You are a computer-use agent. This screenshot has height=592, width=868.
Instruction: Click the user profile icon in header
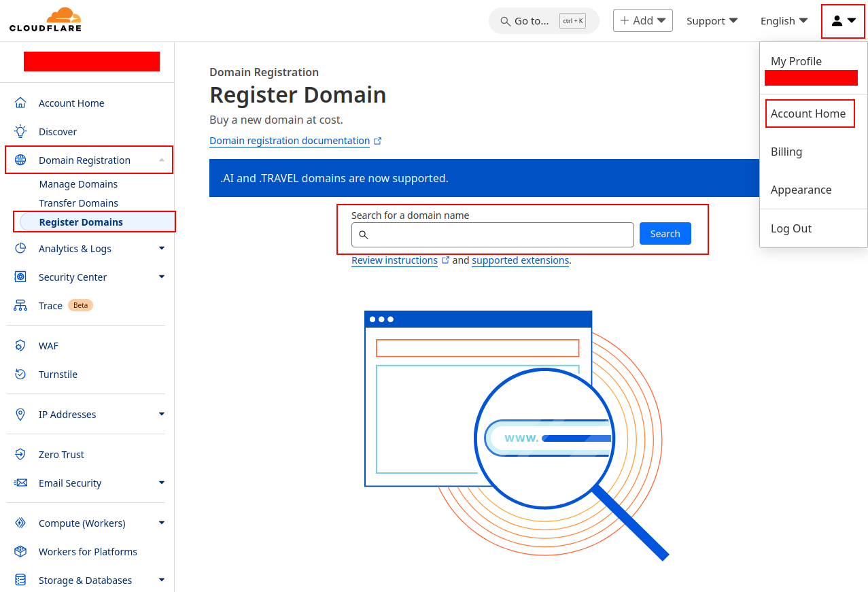pos(837,21)
